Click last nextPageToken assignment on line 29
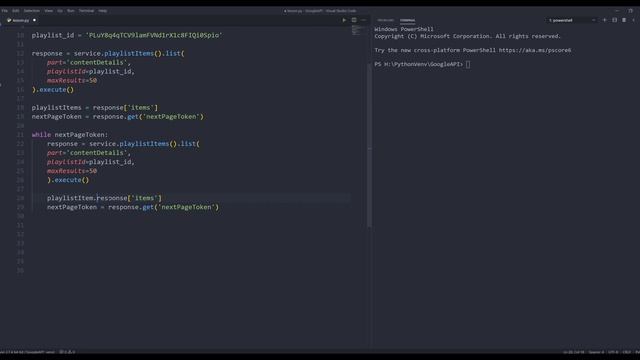Screen dimensions: 640x360 click(133, 207)
